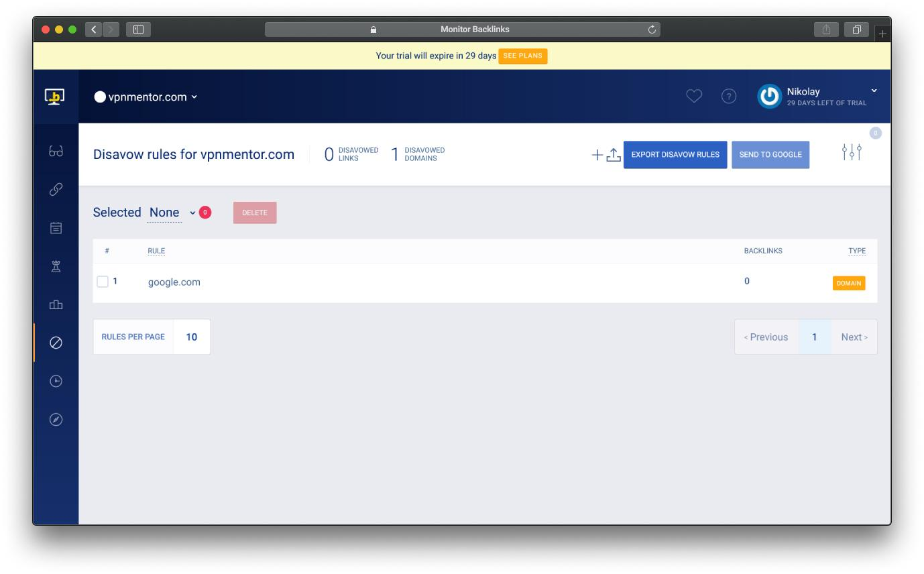Open the compass sidebar icon
Image resolution: width=924 pixels, height=574 pixels.
tap(56, 419)
